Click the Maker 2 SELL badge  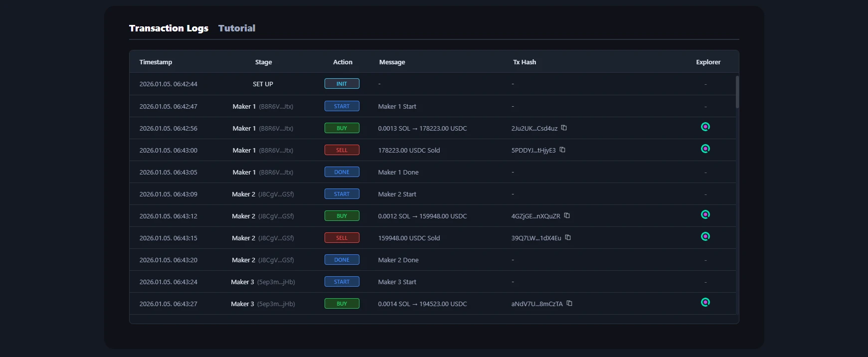(342, 238)
